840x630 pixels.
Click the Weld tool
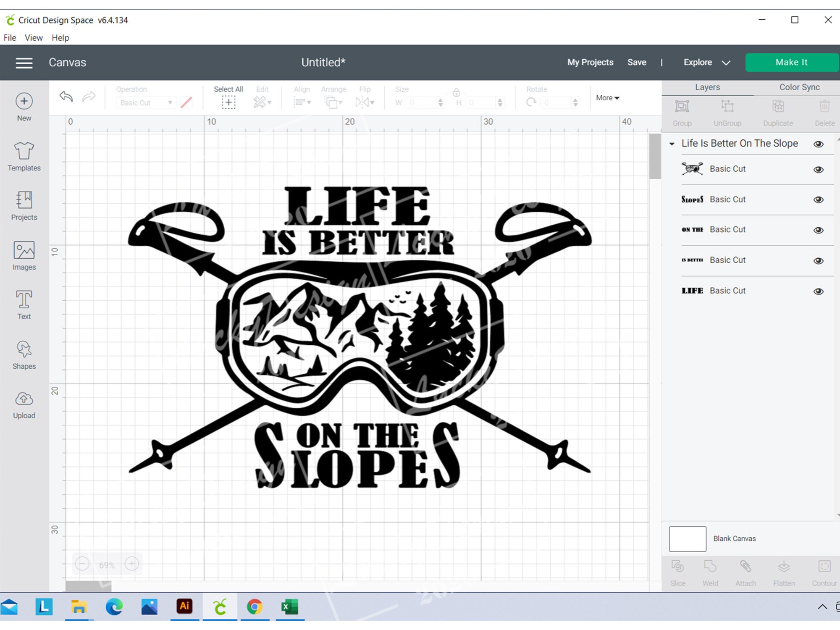710,571
